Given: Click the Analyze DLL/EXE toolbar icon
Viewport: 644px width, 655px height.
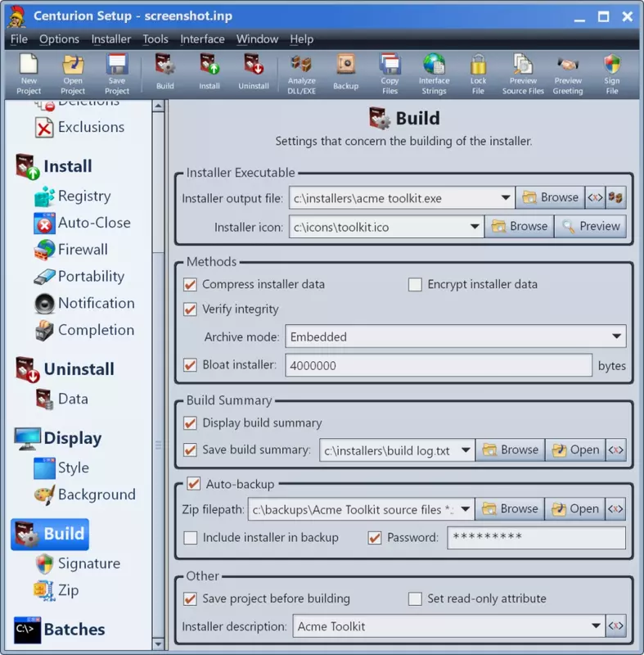Looking at the screenshot, I should [301, 75].
